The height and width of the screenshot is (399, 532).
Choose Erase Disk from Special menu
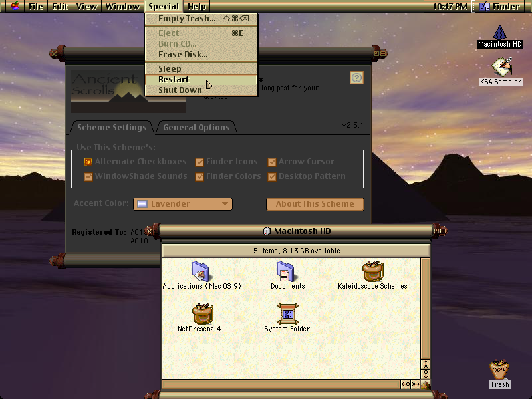click(201, 55)
